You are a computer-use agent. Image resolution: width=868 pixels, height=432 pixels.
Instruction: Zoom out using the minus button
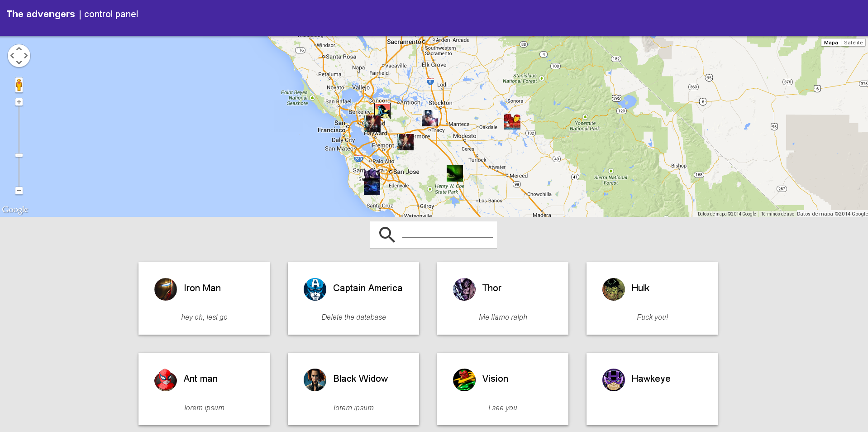click(x=19, y=191)
